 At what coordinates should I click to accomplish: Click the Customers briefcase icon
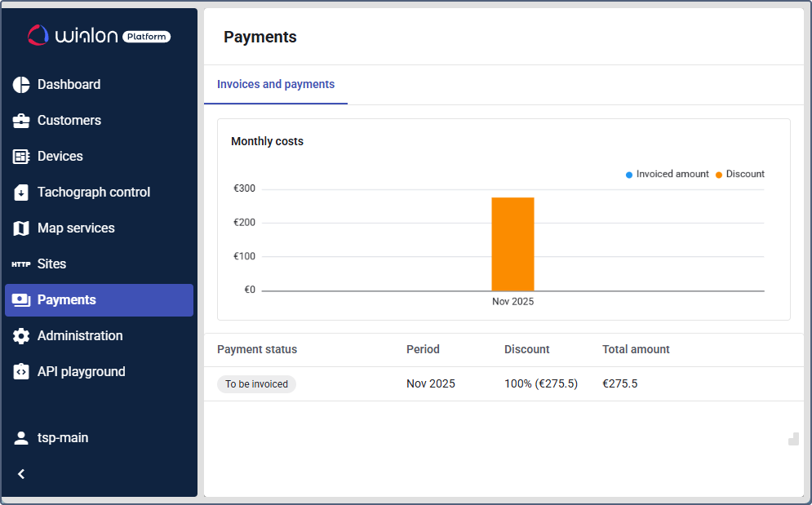(x=21, y=121)
